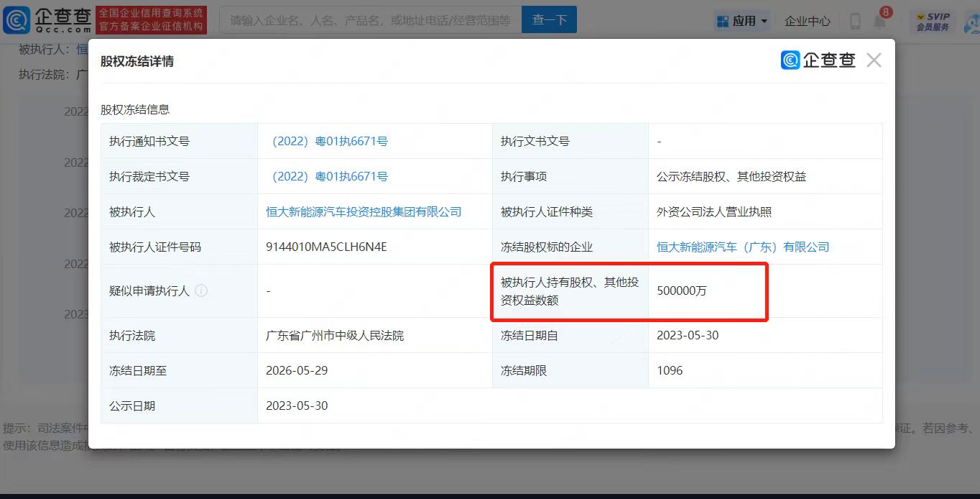The image size is (980, 499).
Task: Click the 冻结股权标的企业 label cell
Action: (x=570, y=247)
